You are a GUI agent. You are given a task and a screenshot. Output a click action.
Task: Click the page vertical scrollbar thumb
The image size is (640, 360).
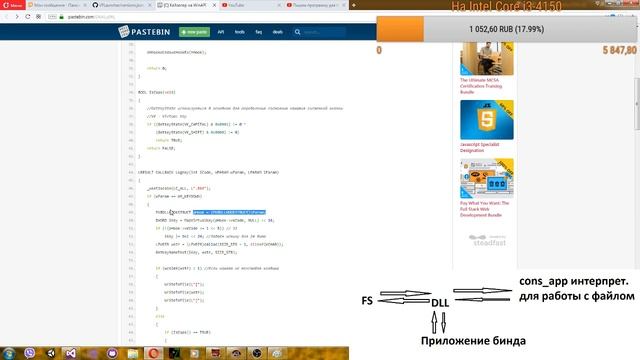637,104
